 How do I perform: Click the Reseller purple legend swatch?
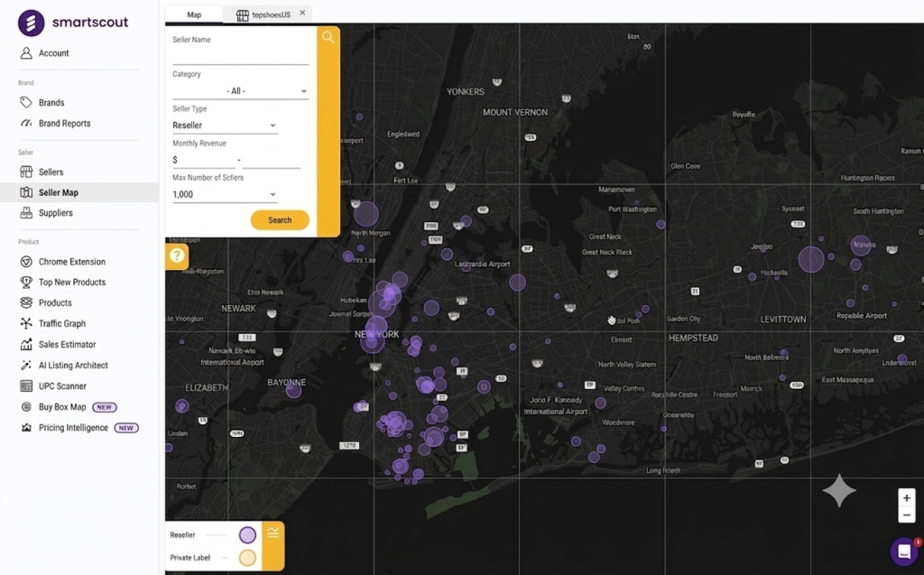(x=247, y=535)
